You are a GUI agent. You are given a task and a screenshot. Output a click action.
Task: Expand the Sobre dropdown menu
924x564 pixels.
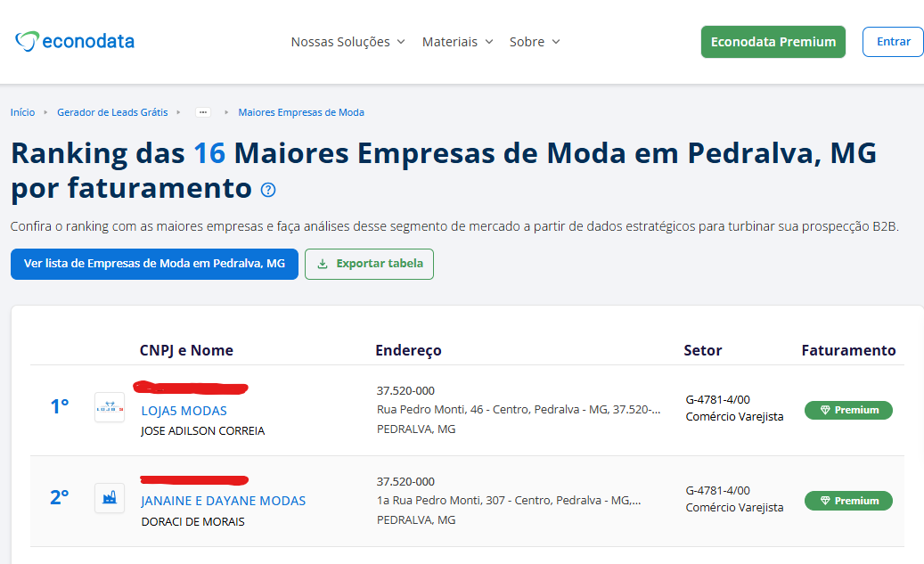[x=535, y=42]
